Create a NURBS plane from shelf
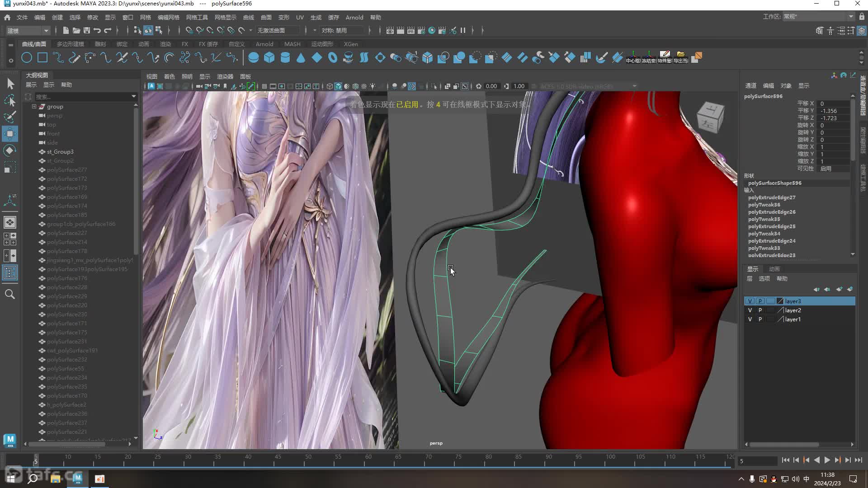This screenshot has height=488, width=868. pos(317,57)
